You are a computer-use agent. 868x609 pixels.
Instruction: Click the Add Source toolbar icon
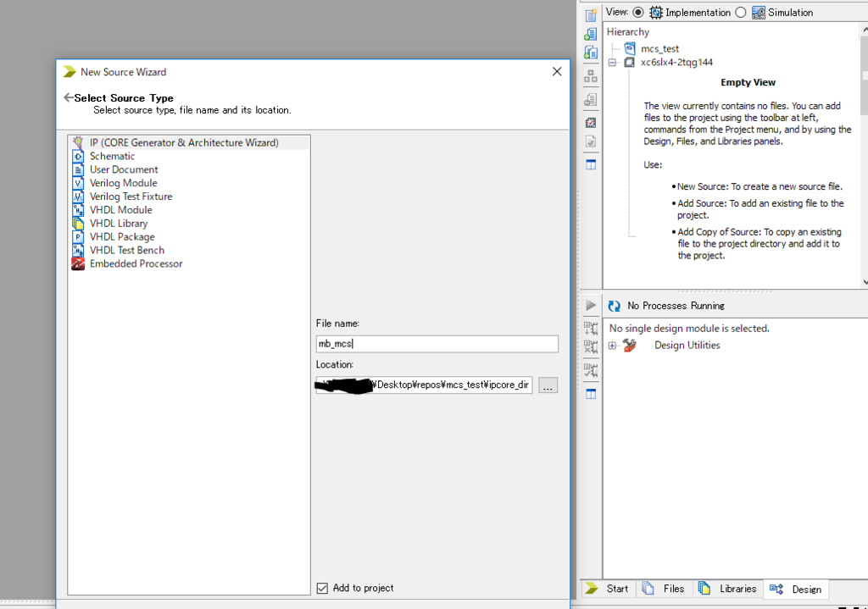[x=591, y=34]
